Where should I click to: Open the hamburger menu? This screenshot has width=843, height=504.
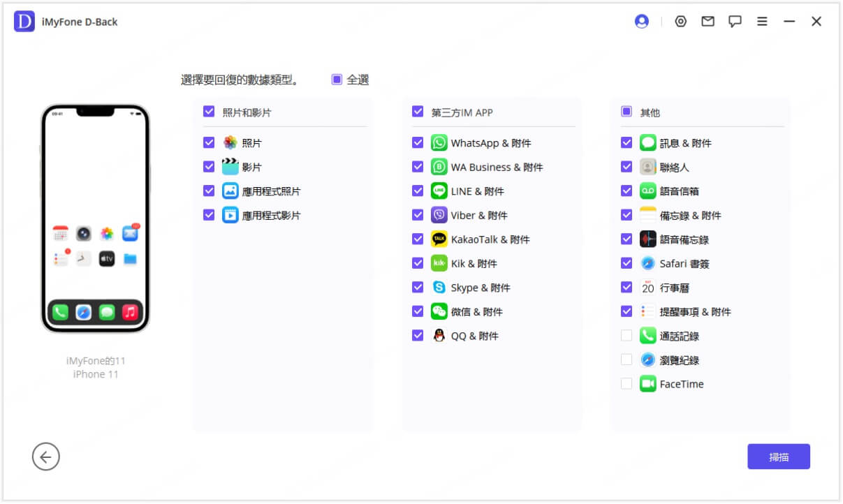pyautogui.click(x=762, y=21)
